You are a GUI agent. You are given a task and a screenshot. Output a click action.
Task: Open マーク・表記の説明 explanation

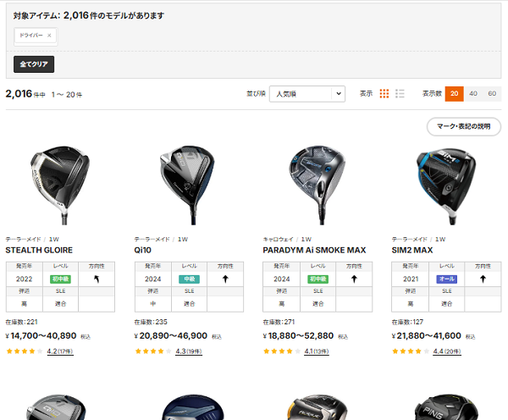[x=464, y=126]
